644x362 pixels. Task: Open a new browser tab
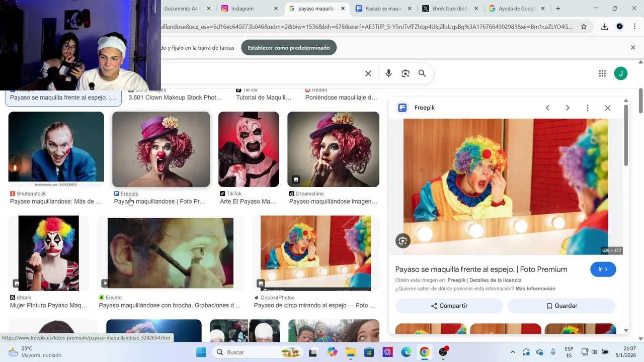[x=558, y=9]
